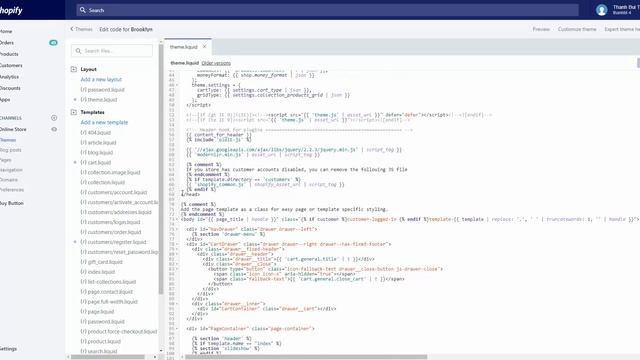Fold the code block at line 73 arrow

pyautogui.click(x=177, y=220)
